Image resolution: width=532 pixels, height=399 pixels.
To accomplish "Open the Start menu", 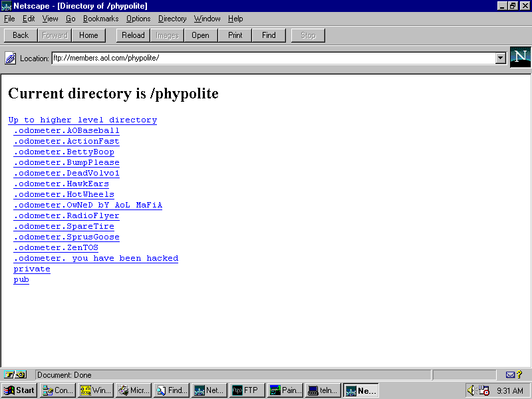I will pos(19,390).
